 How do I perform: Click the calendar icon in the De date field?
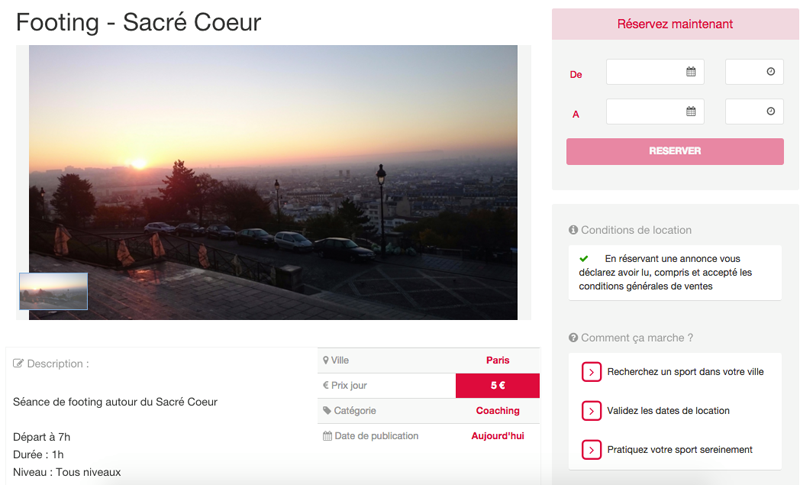pyautogui.click(x=691, y=72)
